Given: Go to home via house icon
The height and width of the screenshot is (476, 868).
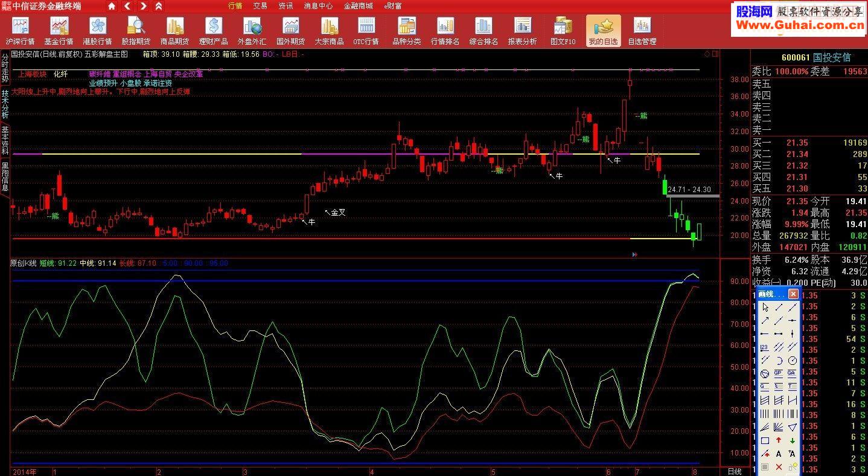Looking at the screenshot, I should (112, 6).
